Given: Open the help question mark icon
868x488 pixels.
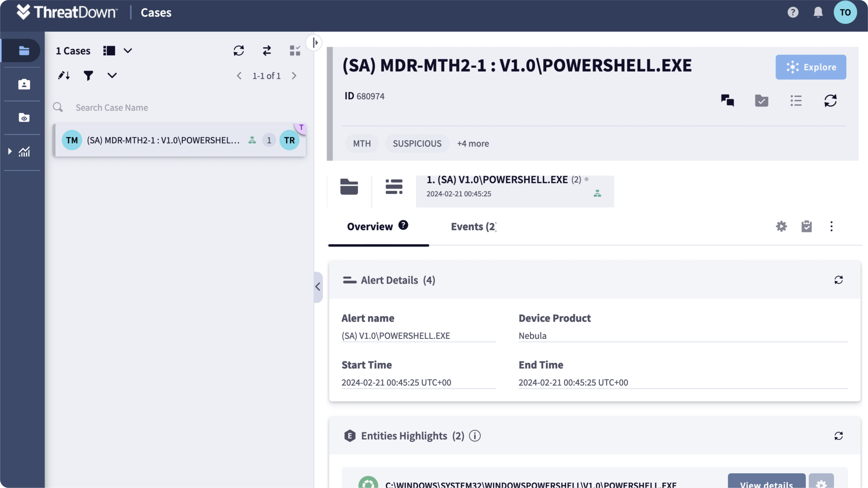Looking at the screenshot, I should (793, 13).
